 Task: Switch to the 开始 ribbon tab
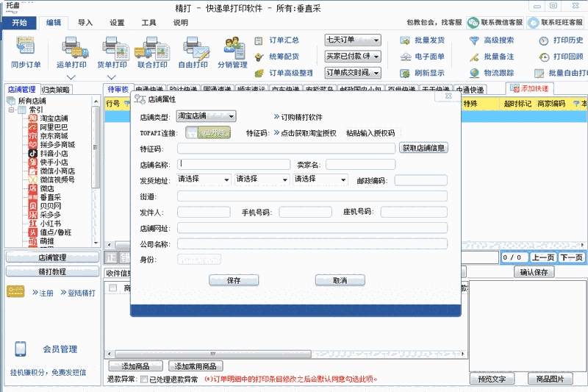coord(20,23)
